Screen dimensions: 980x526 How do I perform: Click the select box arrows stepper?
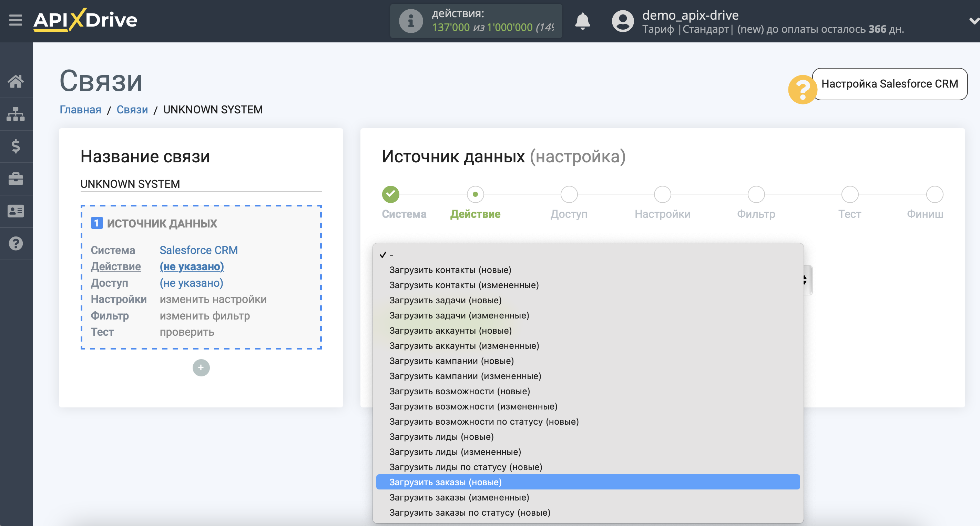tap(806, 280)
